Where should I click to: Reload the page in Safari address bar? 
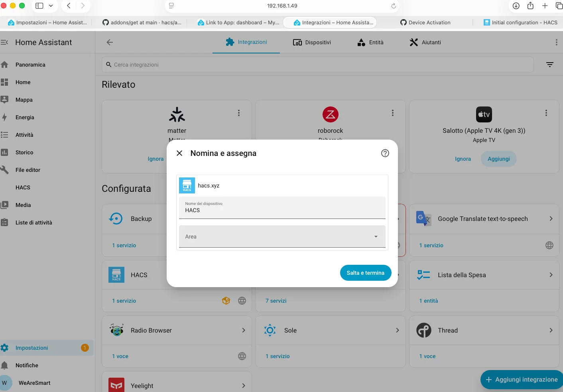(394, 6)
